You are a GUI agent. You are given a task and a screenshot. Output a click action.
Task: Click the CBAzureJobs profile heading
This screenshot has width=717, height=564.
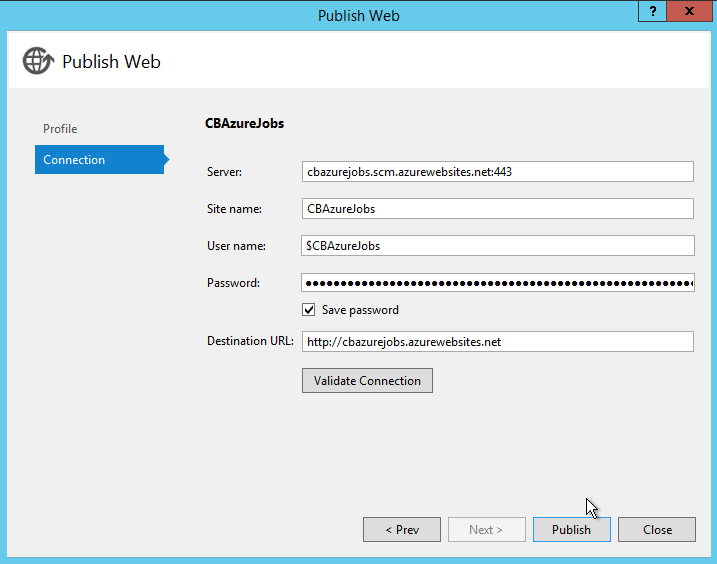coord(244,124)
